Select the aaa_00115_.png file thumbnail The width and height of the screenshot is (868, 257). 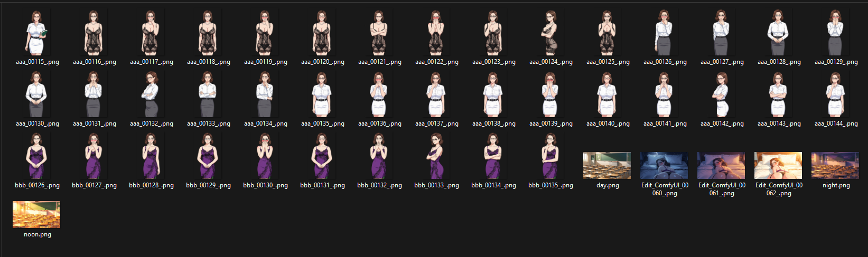[x=37, y=33]
